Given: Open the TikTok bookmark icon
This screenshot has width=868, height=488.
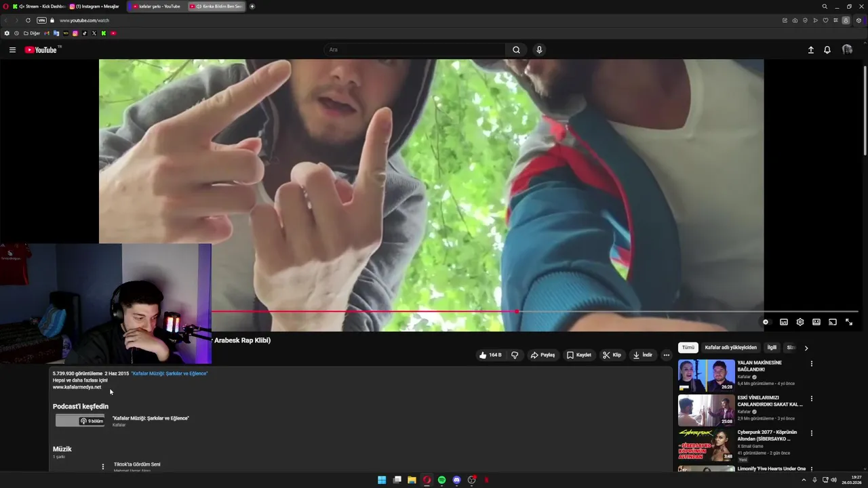Looking at the screenshot, I should coord(85,33).
